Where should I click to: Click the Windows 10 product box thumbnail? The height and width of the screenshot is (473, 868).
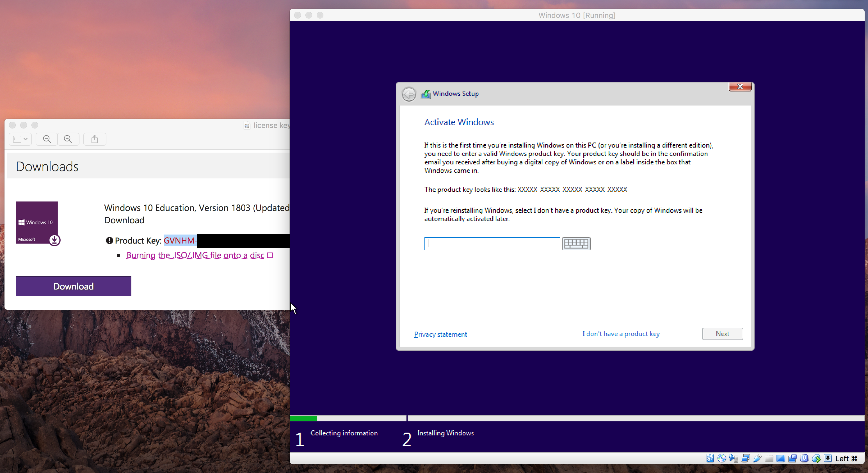(x=38, y=223)
